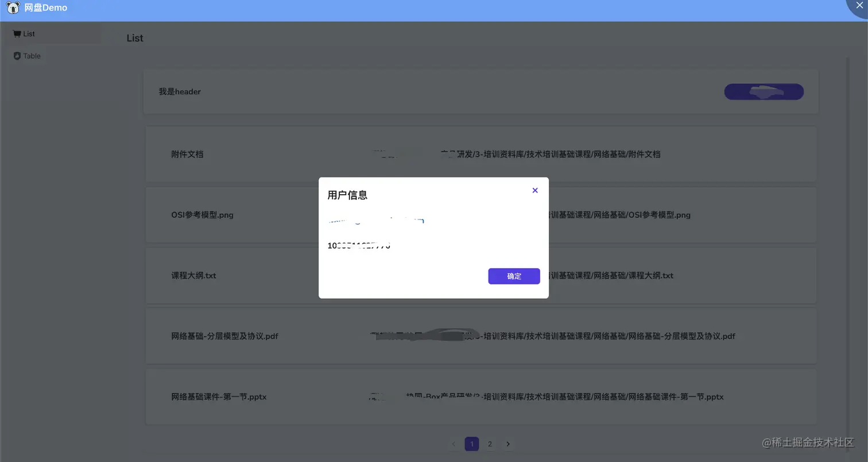
Task: Close the 用户信息 dialog via its X icon
Action: pyautogui.click(x=534, y=190)
